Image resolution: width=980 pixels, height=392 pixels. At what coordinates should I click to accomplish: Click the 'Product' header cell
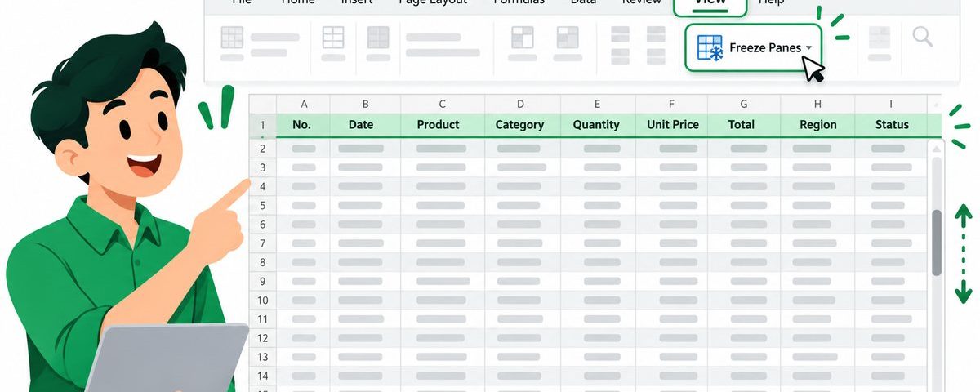coord(442,125)
